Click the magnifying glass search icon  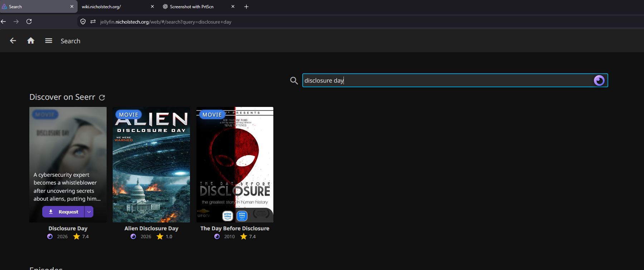coord(294,80)
